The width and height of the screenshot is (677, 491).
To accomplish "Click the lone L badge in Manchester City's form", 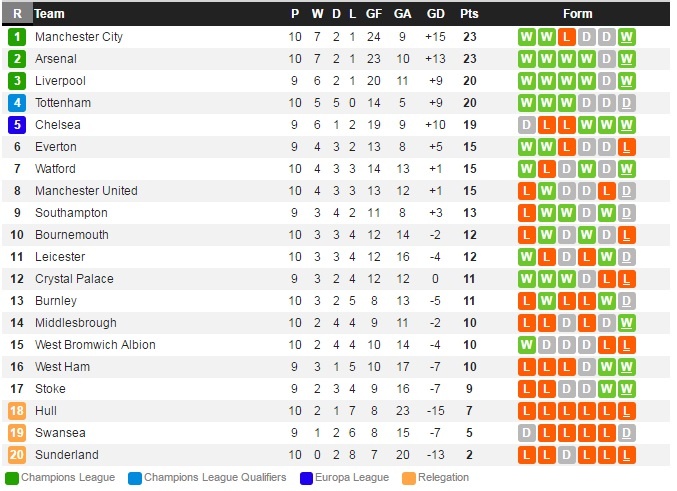I will (x=567, y=37).
